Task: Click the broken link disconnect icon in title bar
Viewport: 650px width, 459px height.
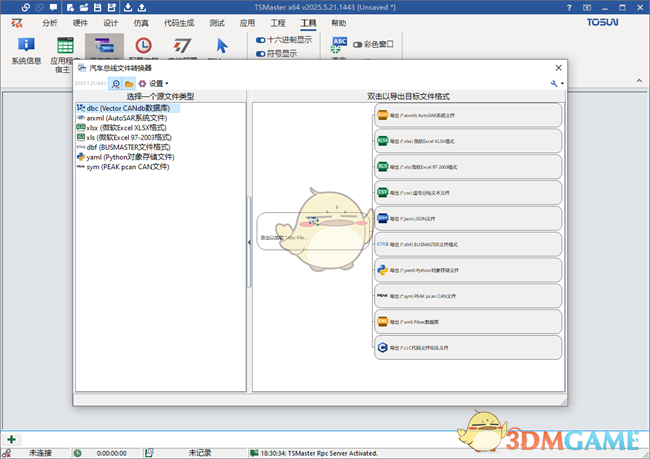Action: tap(39, 7)
